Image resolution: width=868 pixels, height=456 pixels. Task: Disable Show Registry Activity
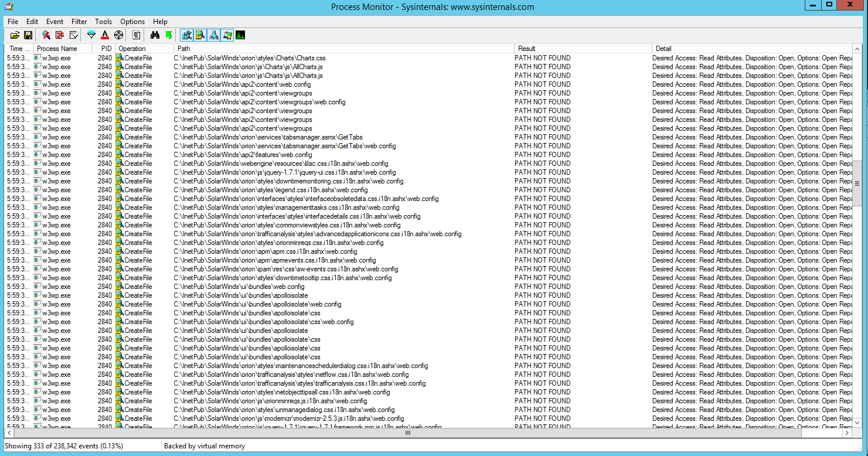[x=187, y=35]
